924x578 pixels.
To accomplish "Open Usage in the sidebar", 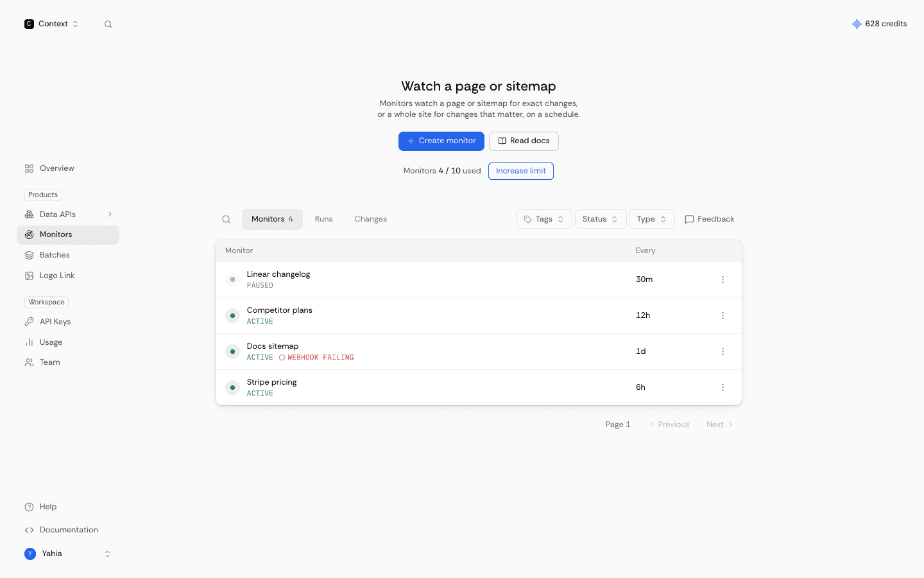I will (x=68, y=342).
